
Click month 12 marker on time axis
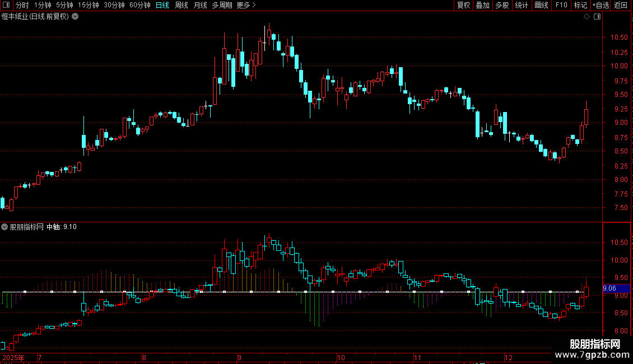point(509,357)
